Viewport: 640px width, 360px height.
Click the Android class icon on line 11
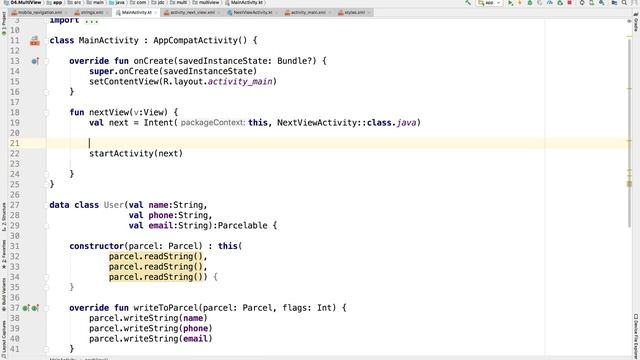point(35,40)
